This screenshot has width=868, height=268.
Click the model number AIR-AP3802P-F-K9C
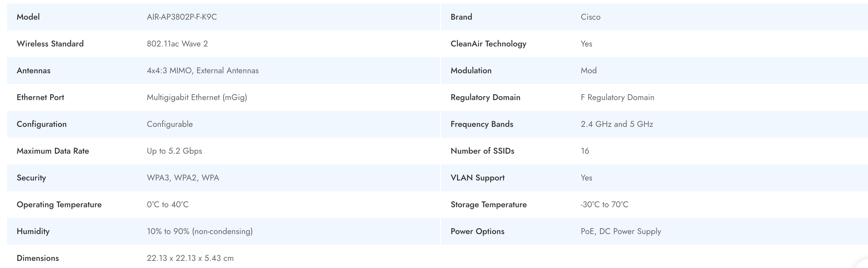click(182, 17)
